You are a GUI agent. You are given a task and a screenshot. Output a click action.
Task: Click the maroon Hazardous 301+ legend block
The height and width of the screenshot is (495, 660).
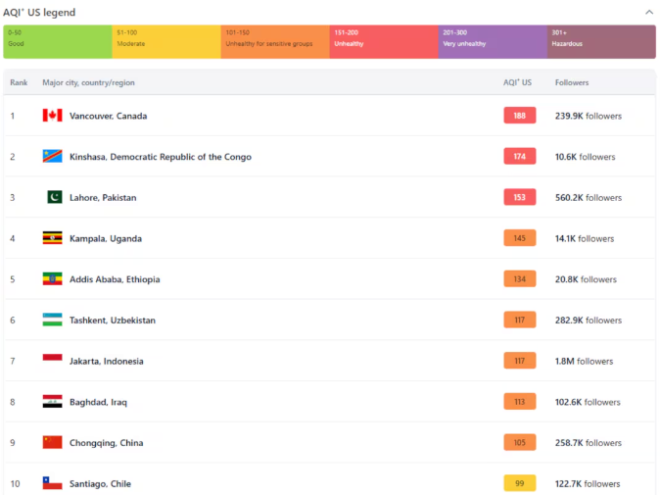600,42
